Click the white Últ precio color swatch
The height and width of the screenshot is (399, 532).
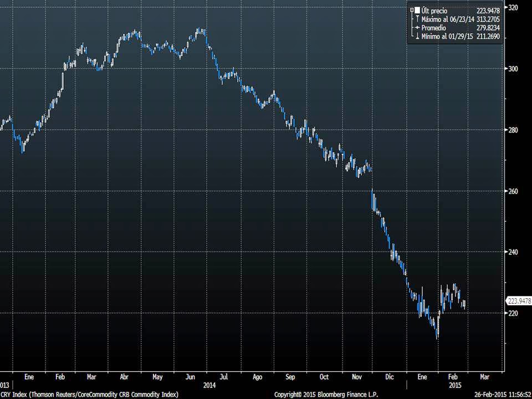click(417, 10)
